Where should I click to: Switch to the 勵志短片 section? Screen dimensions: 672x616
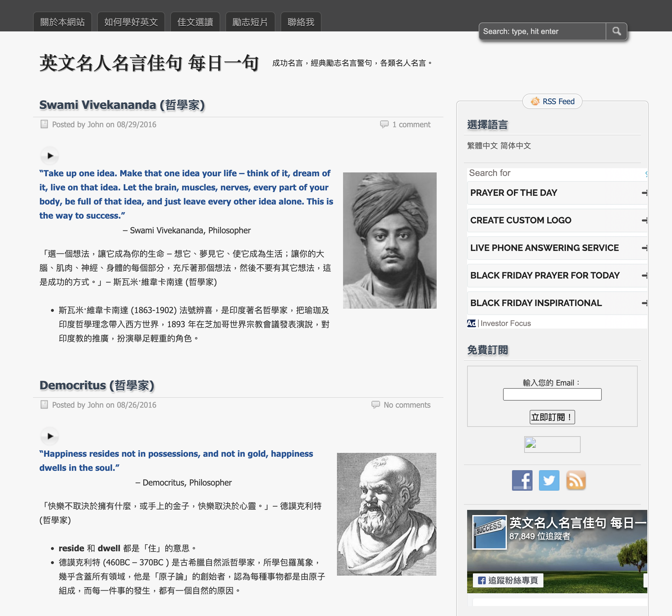(250, 21)
